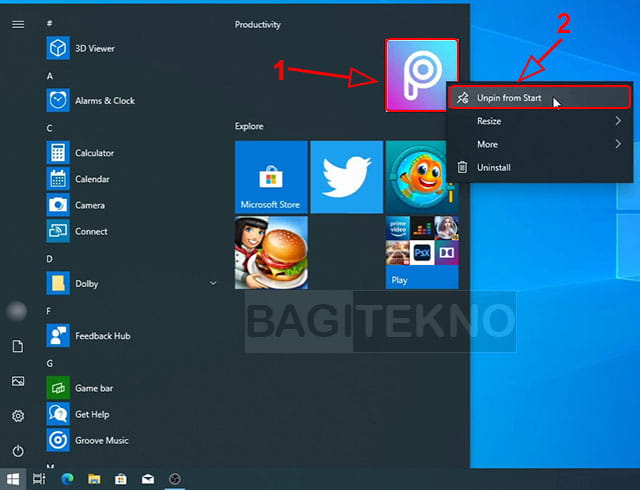Open the Microsoft Store tile
The width and height of the screenshot is (640, 490).
271,177
